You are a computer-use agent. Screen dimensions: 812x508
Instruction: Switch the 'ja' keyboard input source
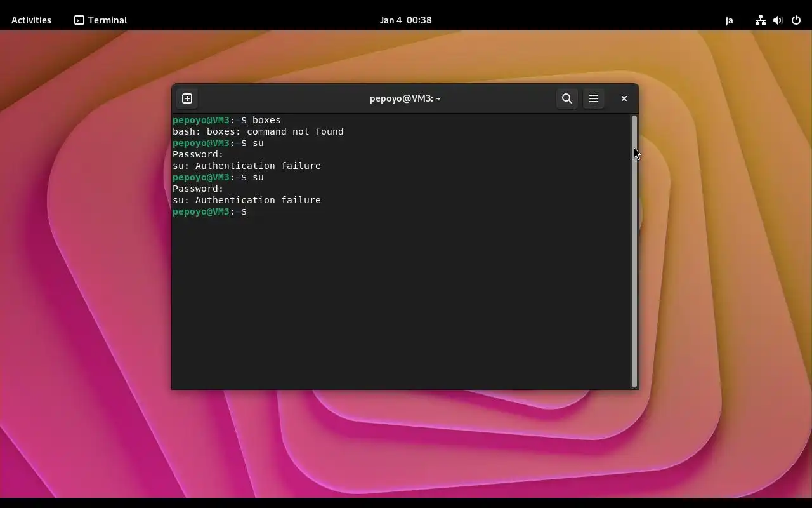(x=729, y=20)
